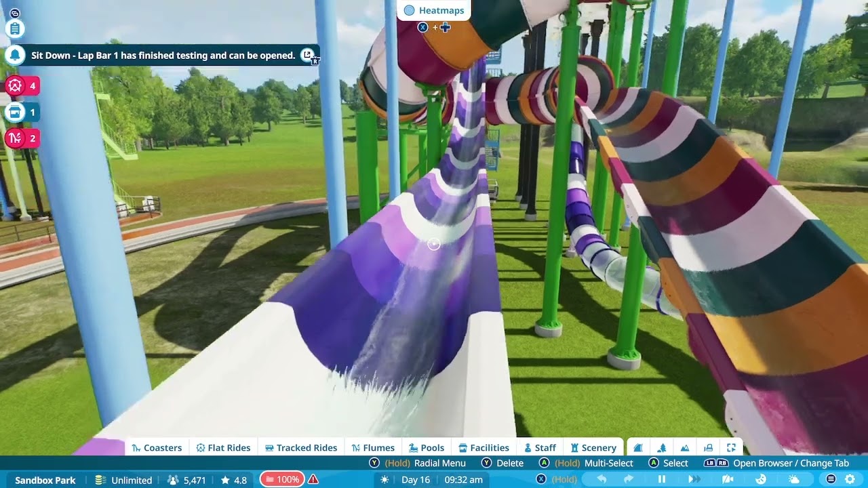Open the Heatmaps panel
This screenshot has height=488, width=868.
(x=434, y=10)
